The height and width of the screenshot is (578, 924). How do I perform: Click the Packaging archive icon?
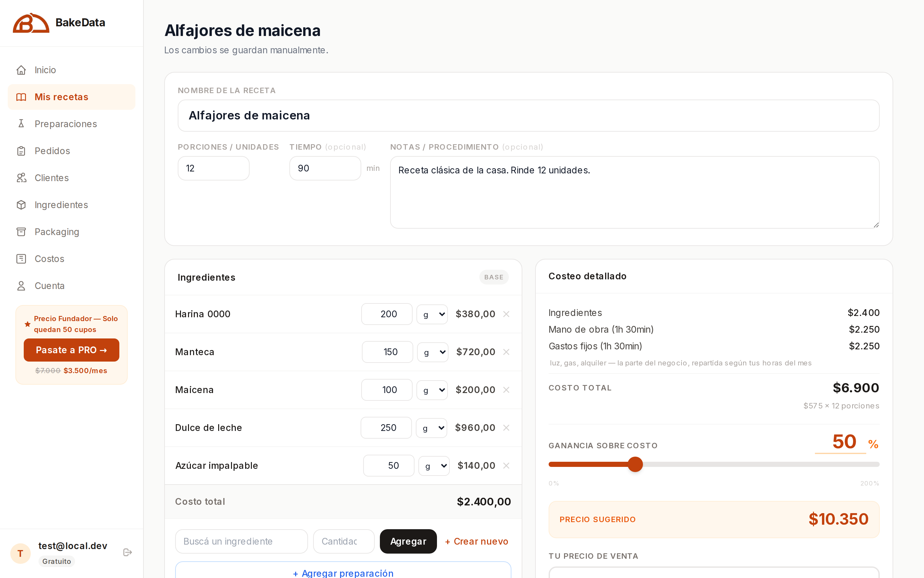21,232
